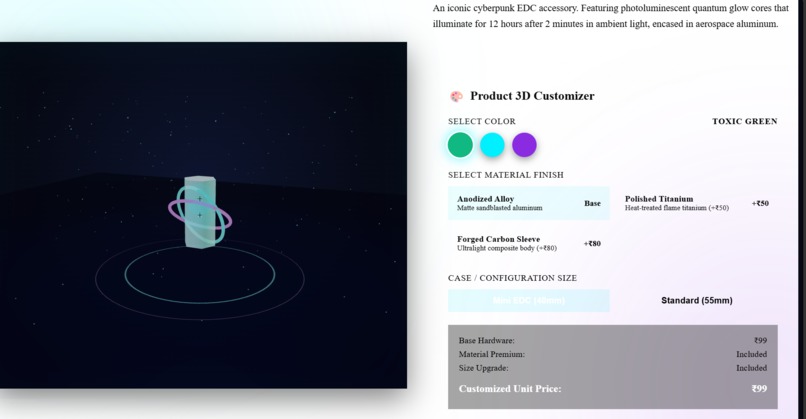Screen dimensions: 806x419
Task: Click the +₹50 titanium price
Action: (x=760, y=203)
